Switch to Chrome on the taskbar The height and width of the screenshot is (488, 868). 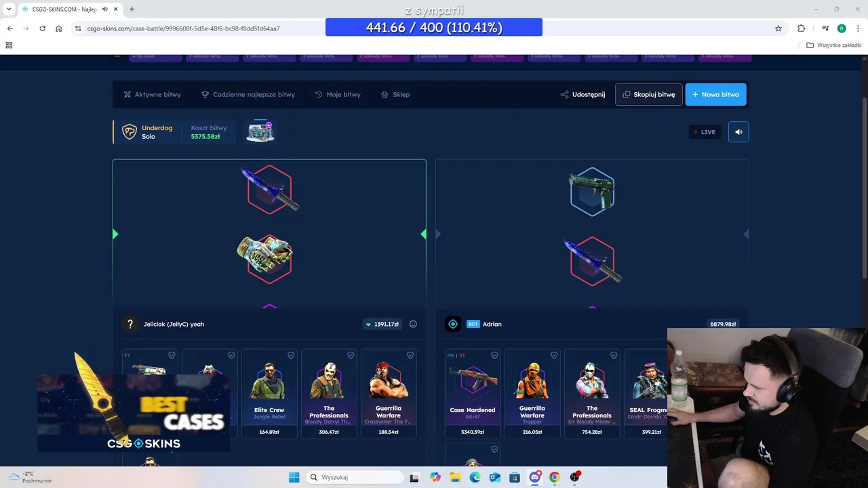(x=555, y=477)
